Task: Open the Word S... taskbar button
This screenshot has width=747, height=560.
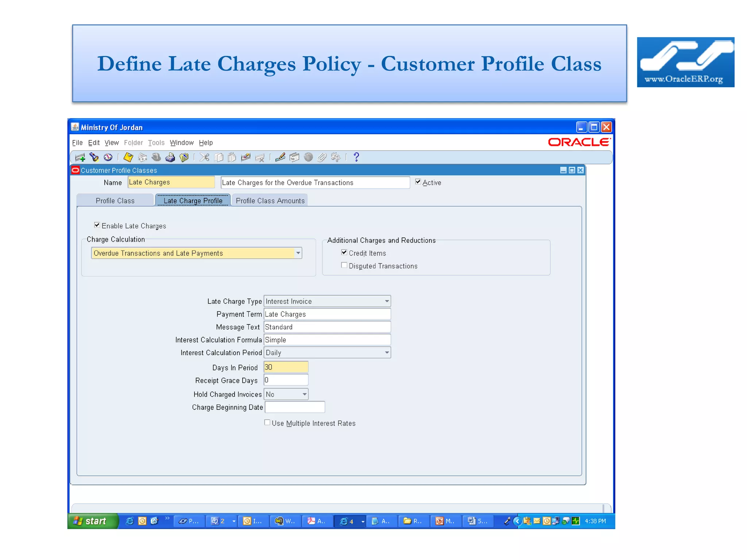Action: click(x=478, y=521)
